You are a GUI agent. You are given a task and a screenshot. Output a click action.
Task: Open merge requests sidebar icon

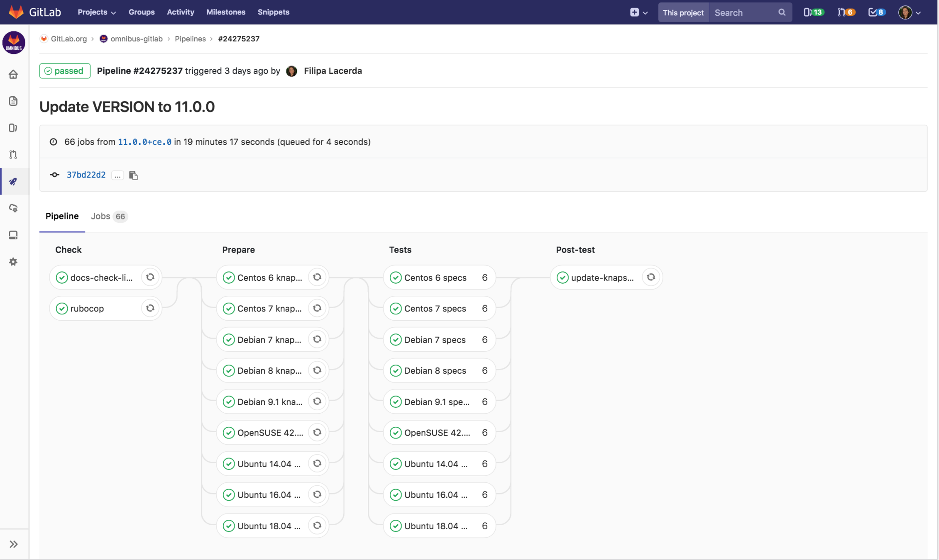[x=13, y=155]
